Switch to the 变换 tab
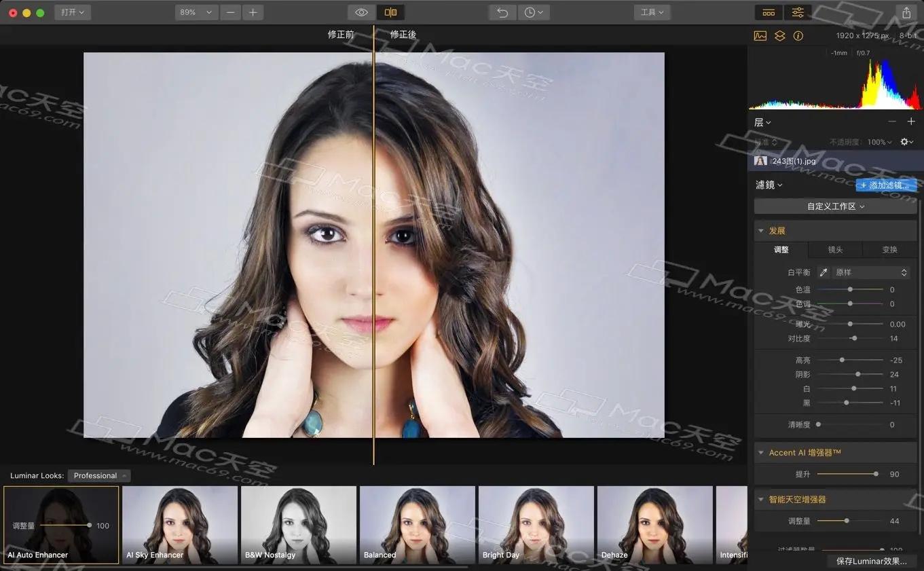924x571 pixels. (890, 250)
